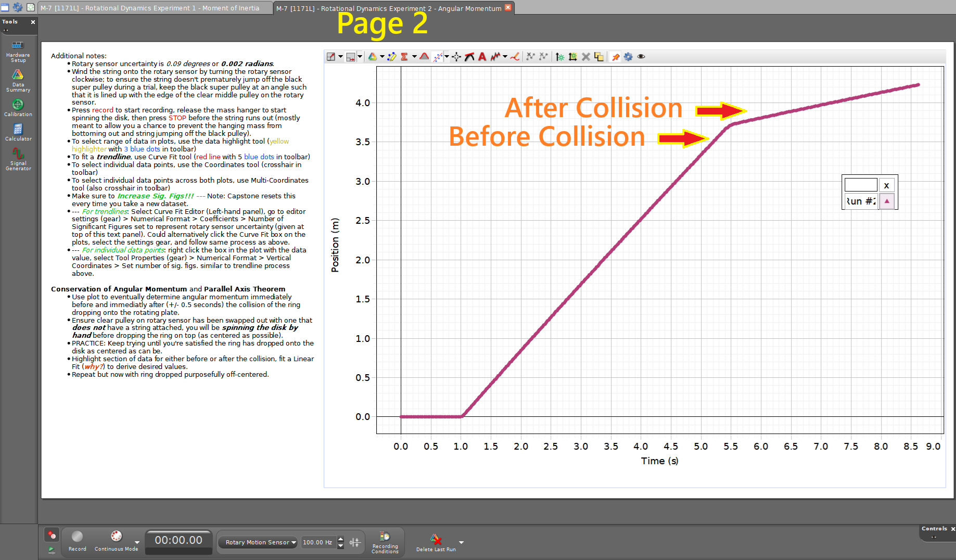Toggle the run legend triangle symbol
The width and height of the screenshot is (956, 560).
pos(887,201)
